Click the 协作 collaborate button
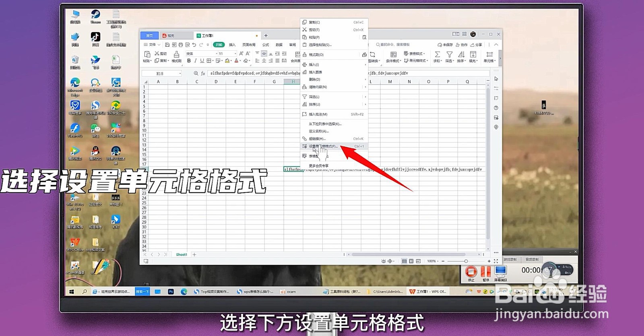 [462, 45]
